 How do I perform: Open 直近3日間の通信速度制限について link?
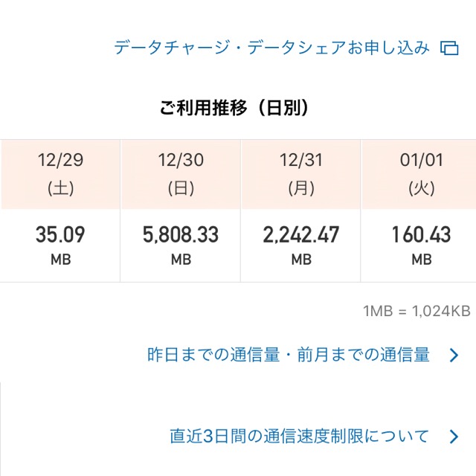[299, 435]
